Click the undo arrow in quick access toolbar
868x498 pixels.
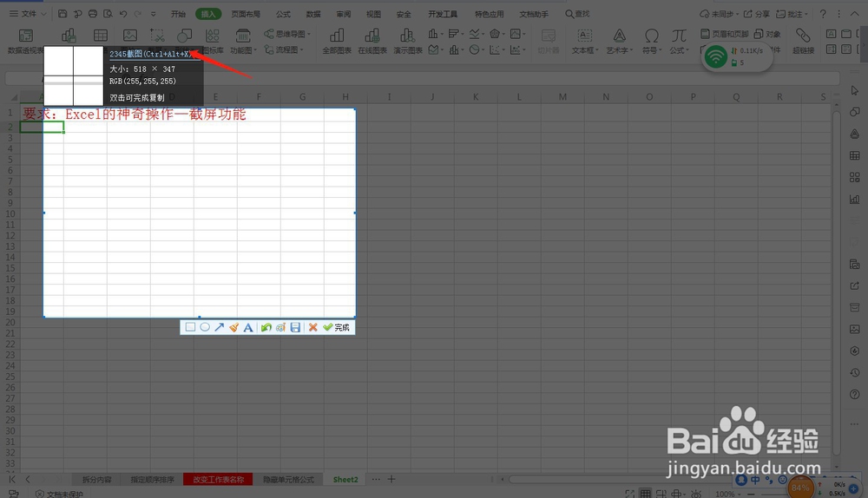click(x=123, y=13)
